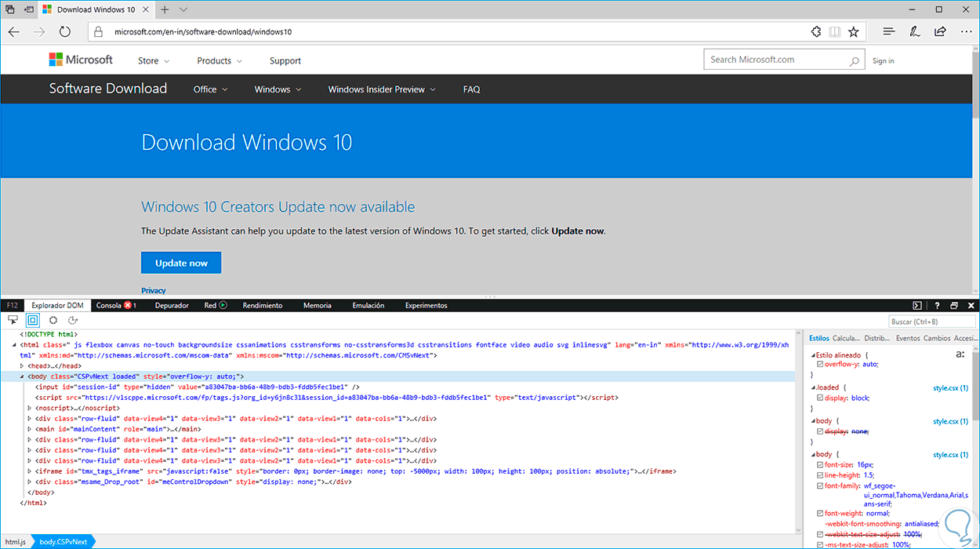The width and height of the screenshot is (980, 549).
Task: Uncheck the overflow-y: auto property
Action: [820, 365]
